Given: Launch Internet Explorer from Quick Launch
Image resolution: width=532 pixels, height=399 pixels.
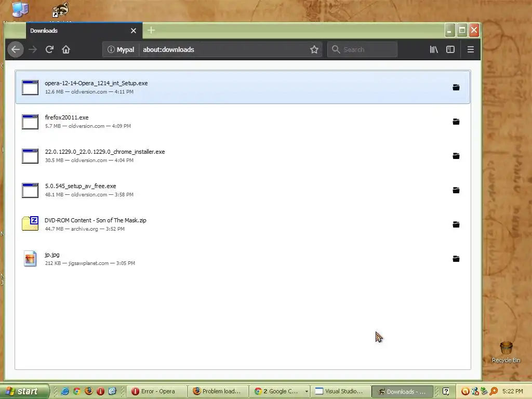Looking at the screenshot, I should click(65, 391).
